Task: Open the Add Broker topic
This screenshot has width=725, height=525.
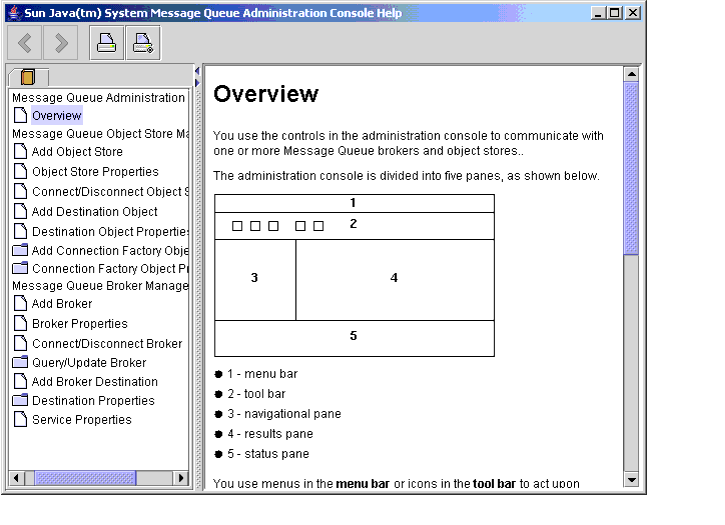Action: coord(62,304)
